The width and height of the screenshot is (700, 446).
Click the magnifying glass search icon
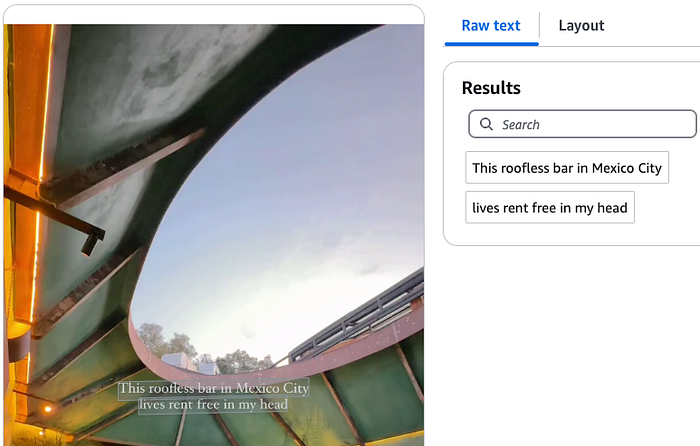[486, 124]
